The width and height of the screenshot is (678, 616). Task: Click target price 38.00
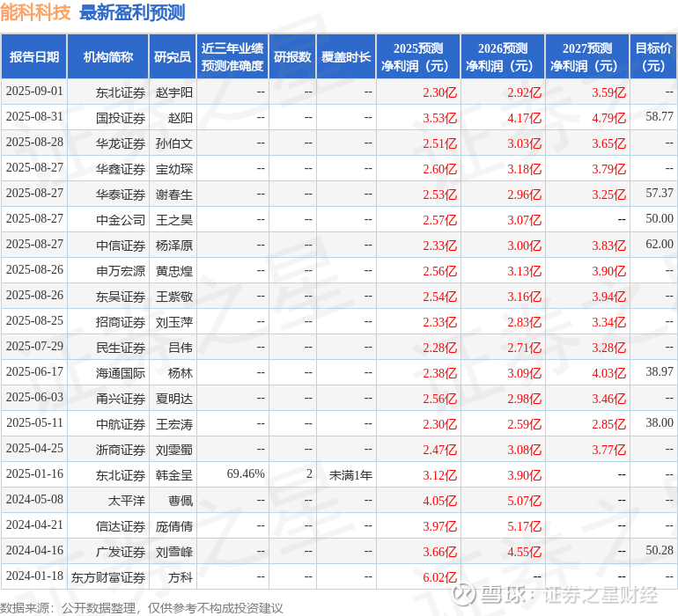coord(660,422)
